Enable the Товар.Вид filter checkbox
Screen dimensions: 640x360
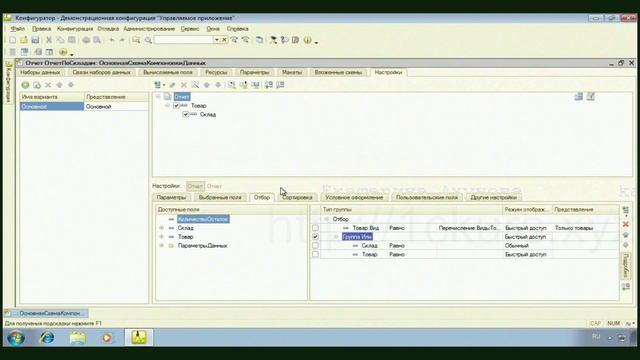(x=315, y=228)
